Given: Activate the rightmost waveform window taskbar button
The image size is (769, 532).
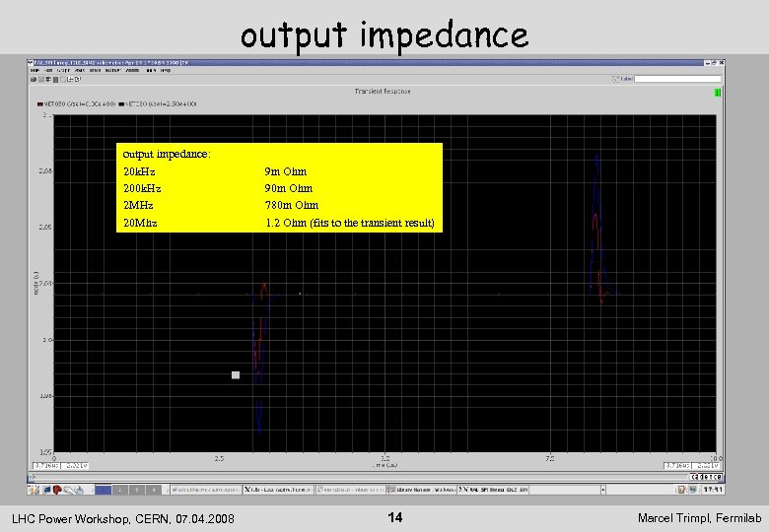Looking at the screenshot, I should pyautogui.click(x=493, y=490).
